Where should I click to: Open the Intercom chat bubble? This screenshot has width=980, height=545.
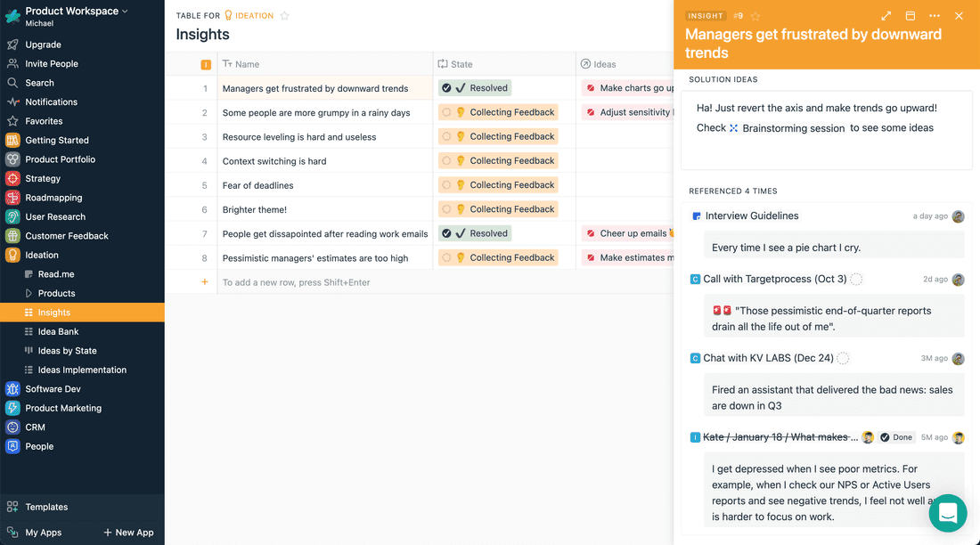(947, 513)
